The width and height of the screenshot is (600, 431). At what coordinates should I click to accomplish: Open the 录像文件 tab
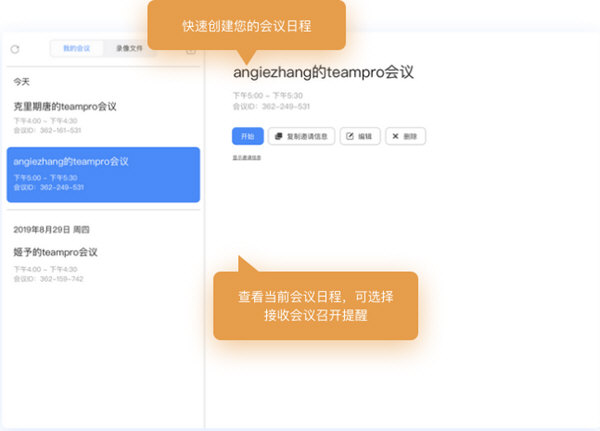(129, 48)
